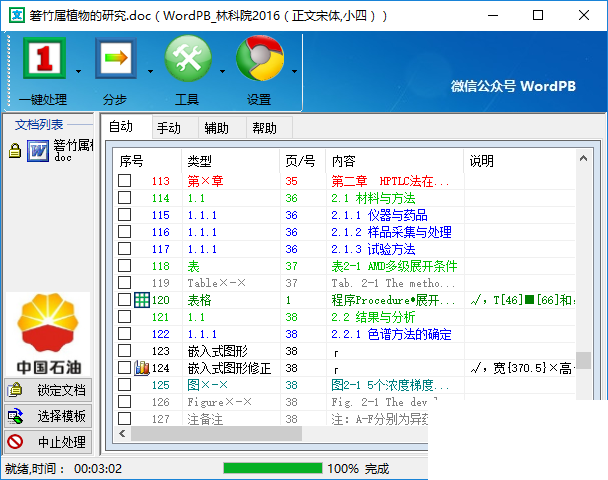Tick the checkbox for row 123 嵌入式图形
Viewport: 608px width, 480px height.
pos(124,351)
